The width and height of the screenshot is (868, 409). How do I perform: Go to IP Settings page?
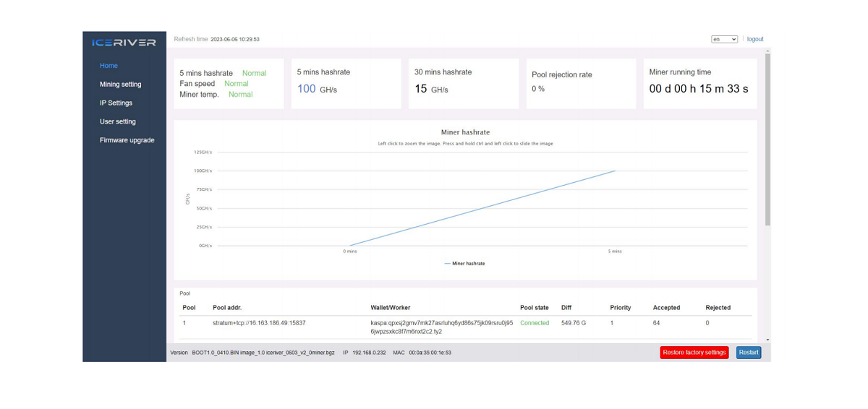[x=116, y=103]
